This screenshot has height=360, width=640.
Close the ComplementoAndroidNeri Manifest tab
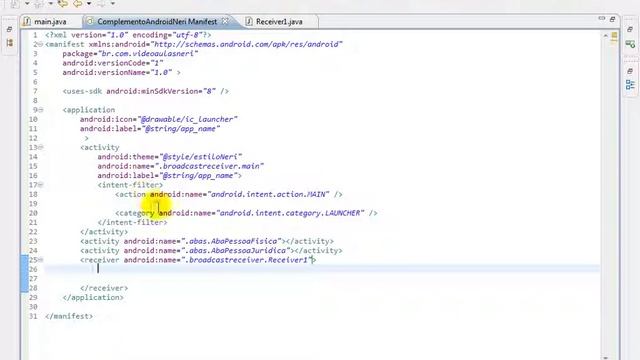coord(225,21)
